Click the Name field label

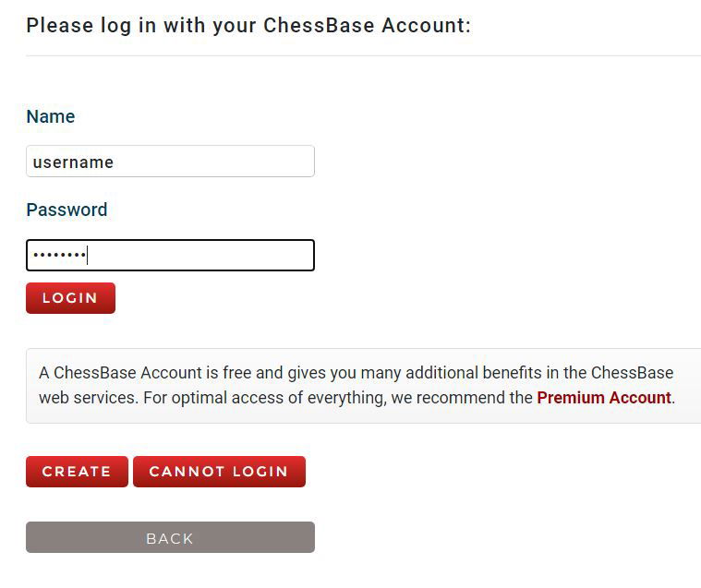coord(51,116)
